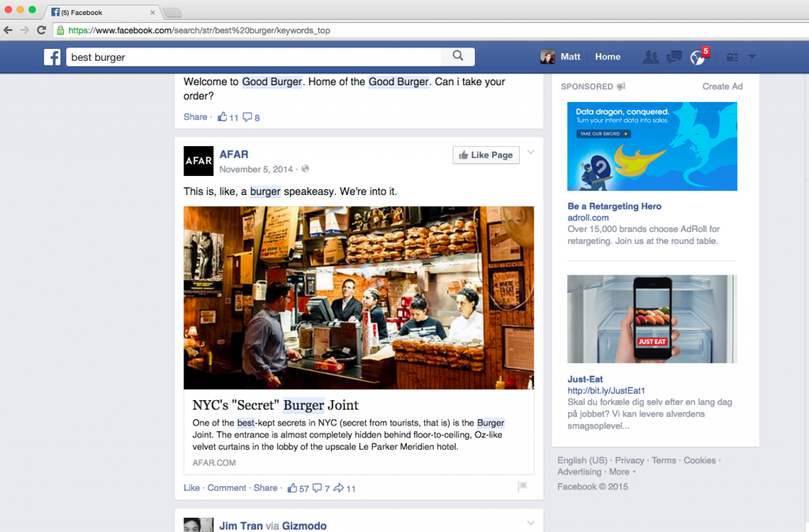
Task: Click the AFAR.COM source text
Action: click(214, 463)
